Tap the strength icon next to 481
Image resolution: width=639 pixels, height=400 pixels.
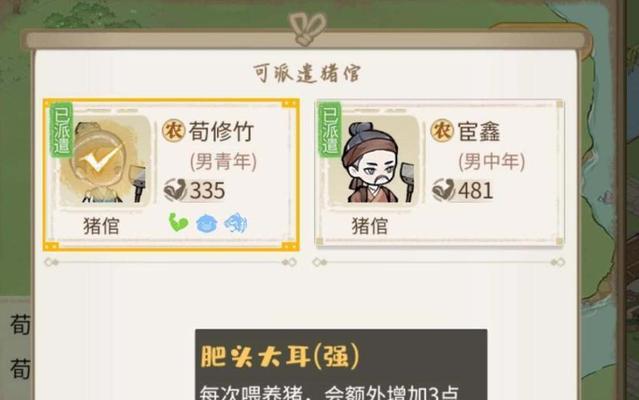click(x=443, y=190)
